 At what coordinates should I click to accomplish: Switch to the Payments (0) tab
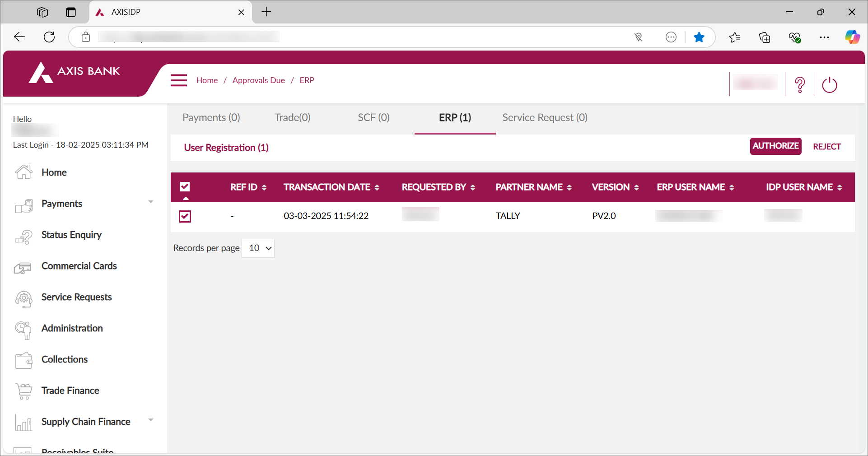[211, 118]
